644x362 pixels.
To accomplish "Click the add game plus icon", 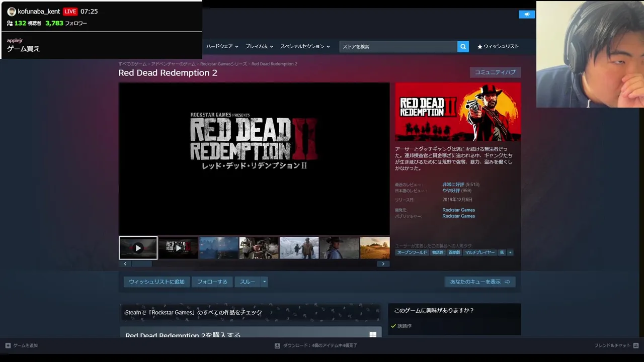I will tap(8, 345).
